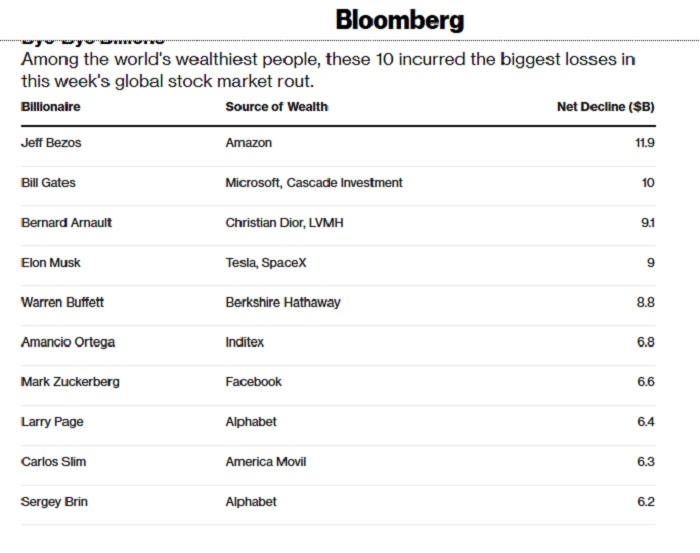Select the Microsoft, Cascade Investment cell

(x=314, y=183)
